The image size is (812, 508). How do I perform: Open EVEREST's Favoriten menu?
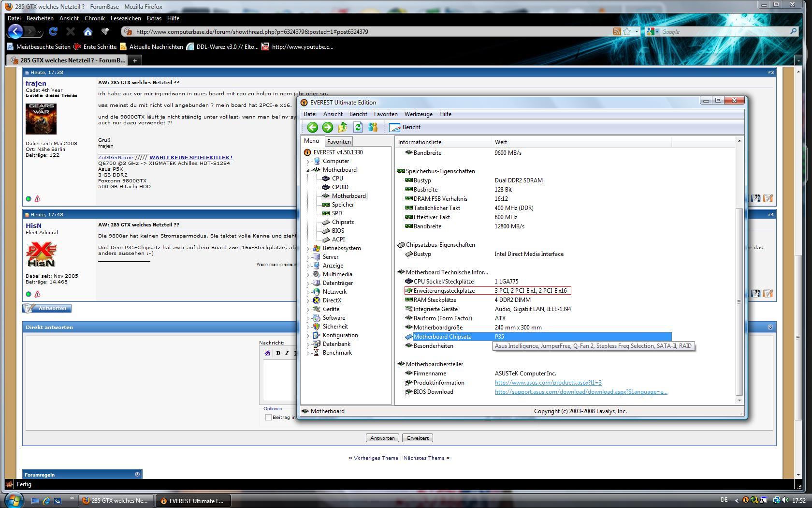tap(386, 114)
